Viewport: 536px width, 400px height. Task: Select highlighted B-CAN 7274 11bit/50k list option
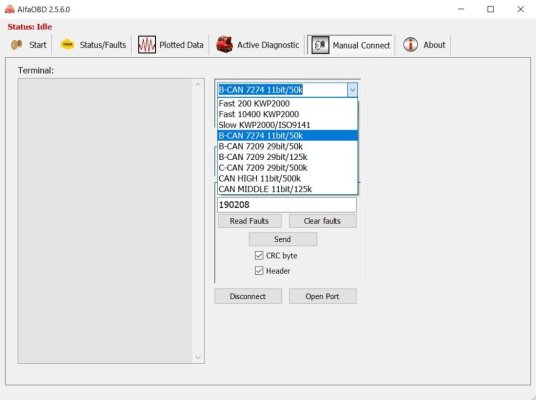[x=287, y=136]
